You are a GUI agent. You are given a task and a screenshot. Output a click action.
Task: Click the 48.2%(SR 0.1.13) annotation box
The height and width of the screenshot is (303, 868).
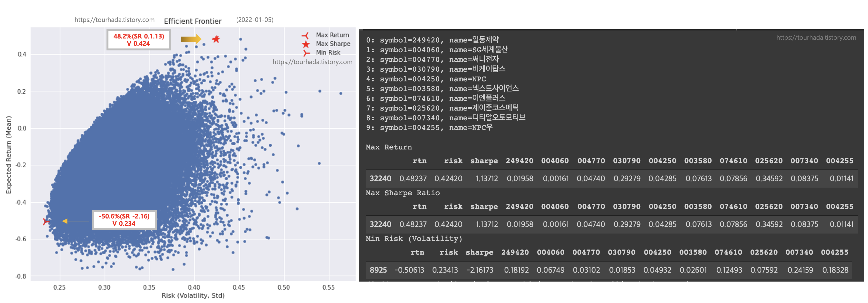(138, 40)
